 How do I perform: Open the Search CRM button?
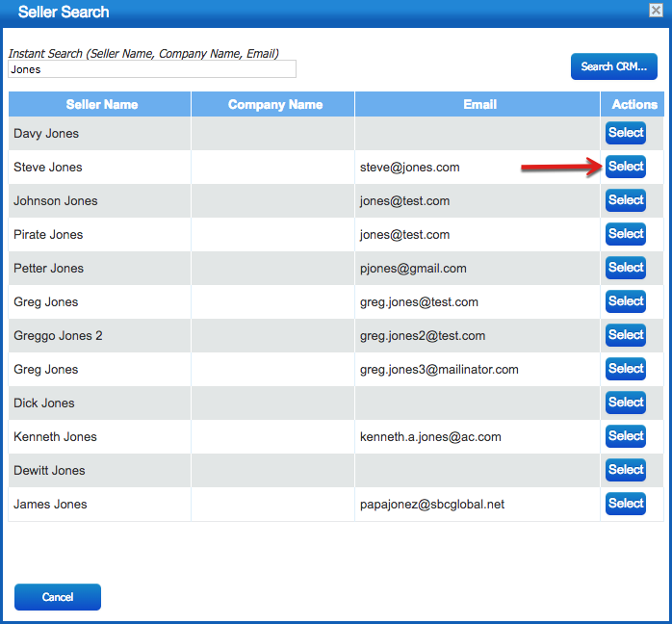tap(613, 66)
